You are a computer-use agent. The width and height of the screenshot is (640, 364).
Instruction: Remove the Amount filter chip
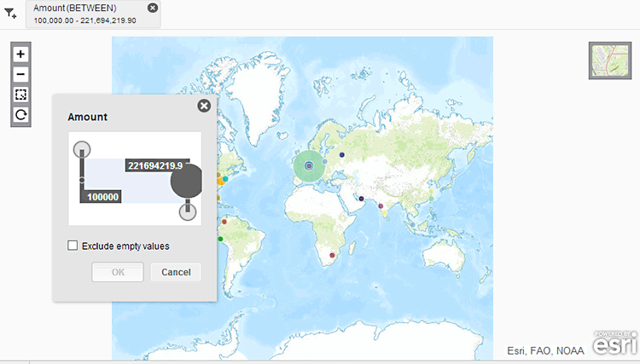[x=153, y=8]
